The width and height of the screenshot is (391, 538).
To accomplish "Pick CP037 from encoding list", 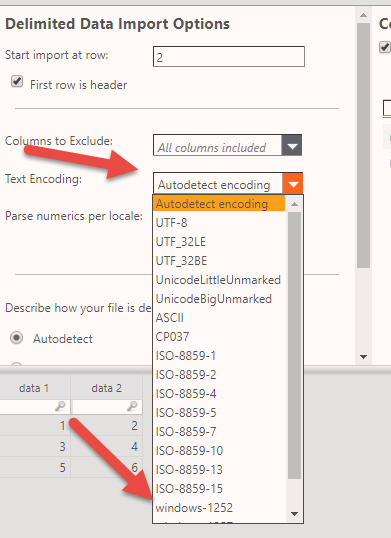I will click(219, 337).
